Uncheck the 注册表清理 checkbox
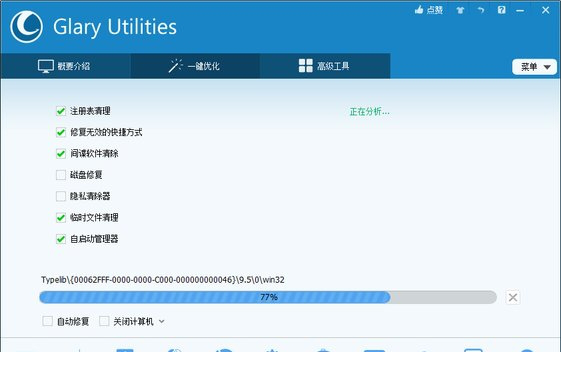The image size is (561, 366). tap(61, 111)
